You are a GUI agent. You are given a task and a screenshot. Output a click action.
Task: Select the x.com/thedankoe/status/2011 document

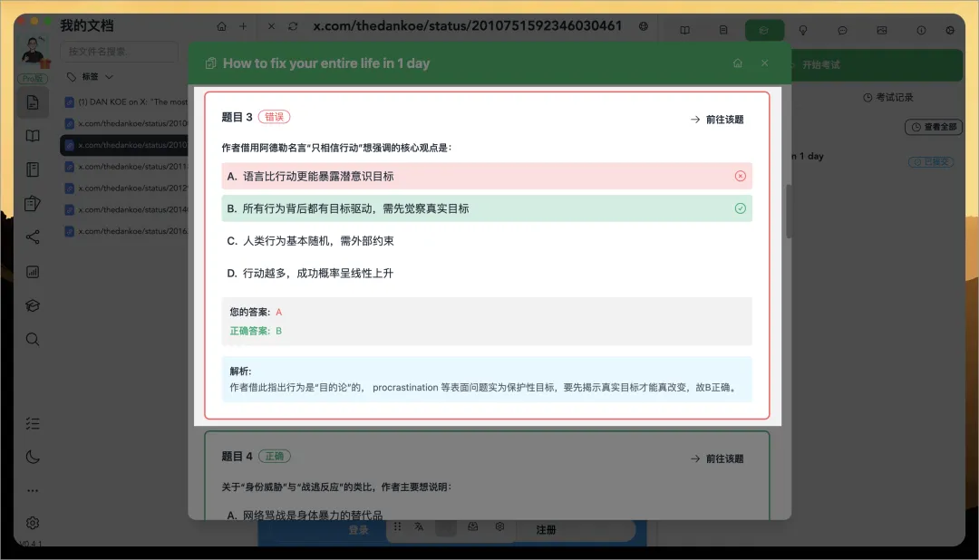[x=127, y=167]
